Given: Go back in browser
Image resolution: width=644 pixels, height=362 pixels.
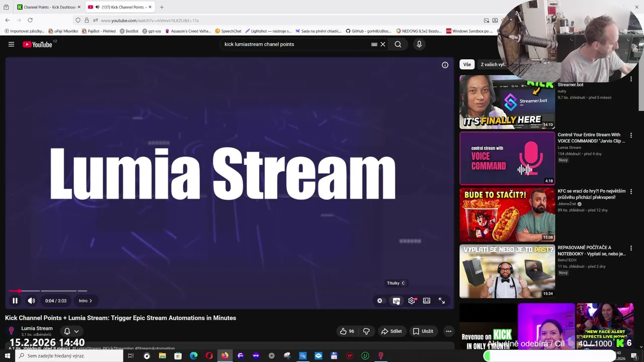Looking at the screenshot, I should pos(8,20).
